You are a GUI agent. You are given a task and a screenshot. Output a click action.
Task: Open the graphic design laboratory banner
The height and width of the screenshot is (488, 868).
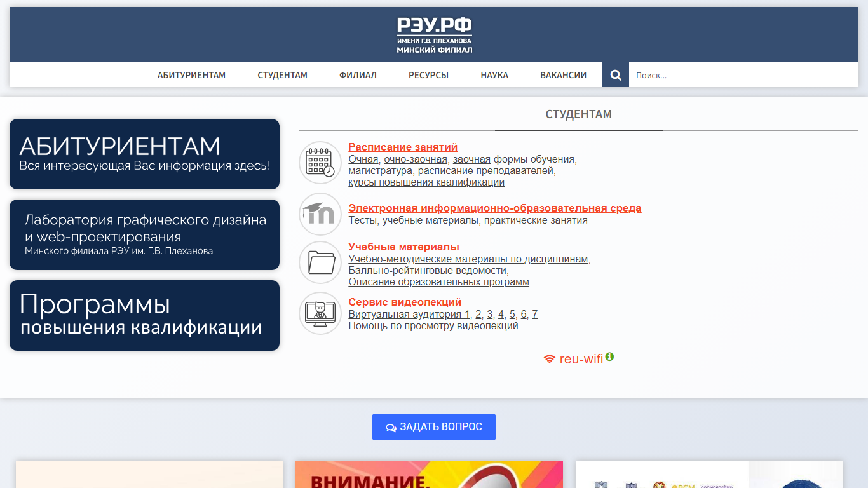tap(144, 234)
